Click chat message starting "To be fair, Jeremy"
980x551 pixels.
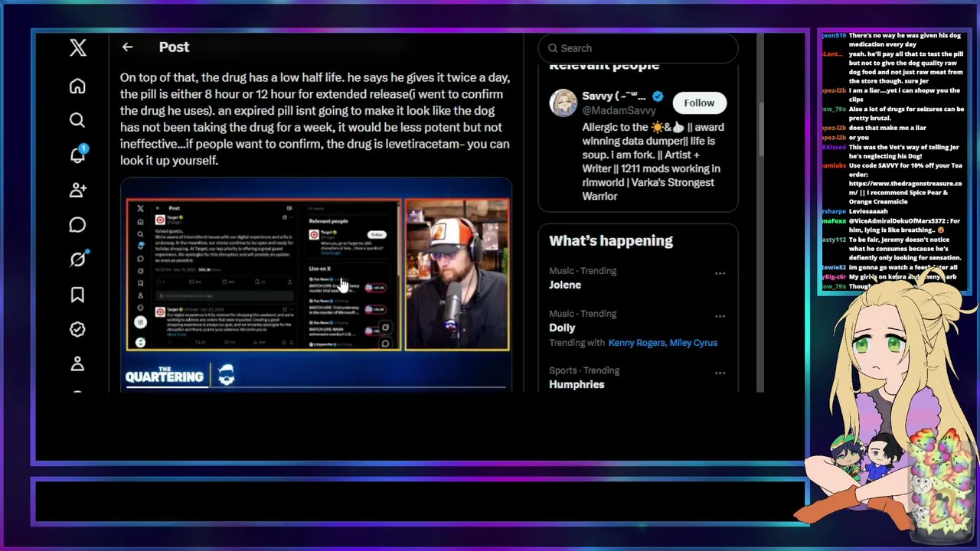point(905,249)
